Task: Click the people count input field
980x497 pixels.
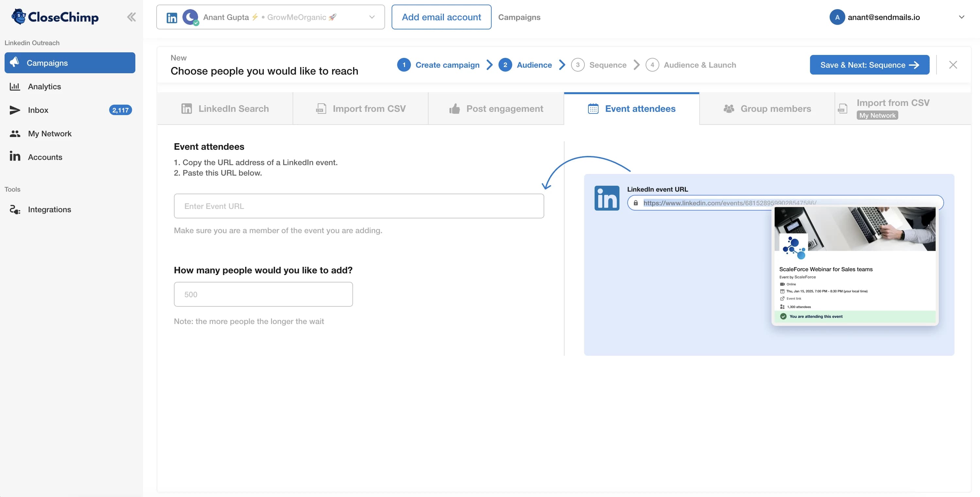Action: coord(263,295)
